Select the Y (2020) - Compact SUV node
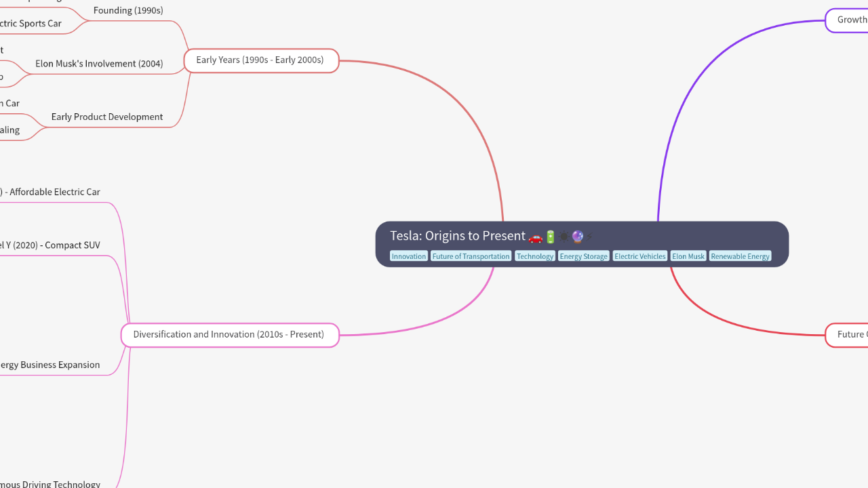Screen dimensions: 868x488 click(x=50, y=245)
